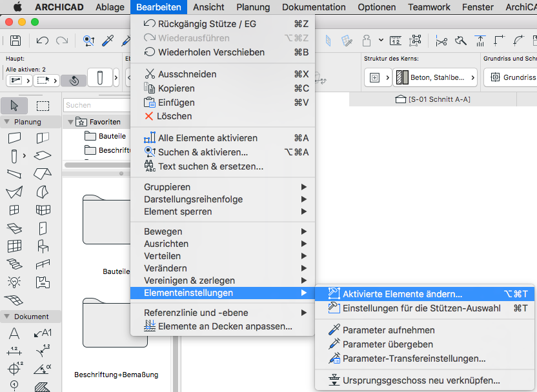Toggle the suspend groups button in info box
This screenshot has height=392, width=537.
click(74, 81)
